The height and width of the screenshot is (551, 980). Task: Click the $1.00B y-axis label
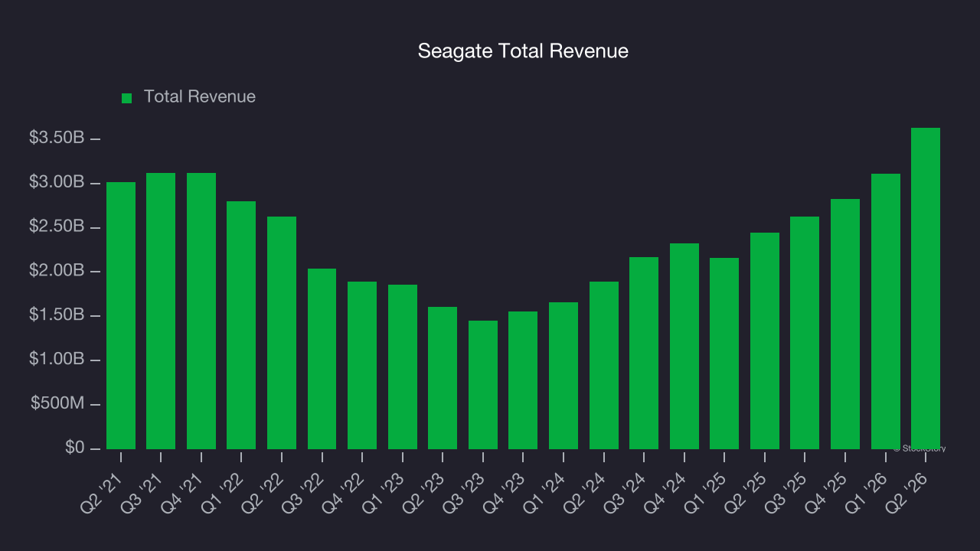click(57, 359)
